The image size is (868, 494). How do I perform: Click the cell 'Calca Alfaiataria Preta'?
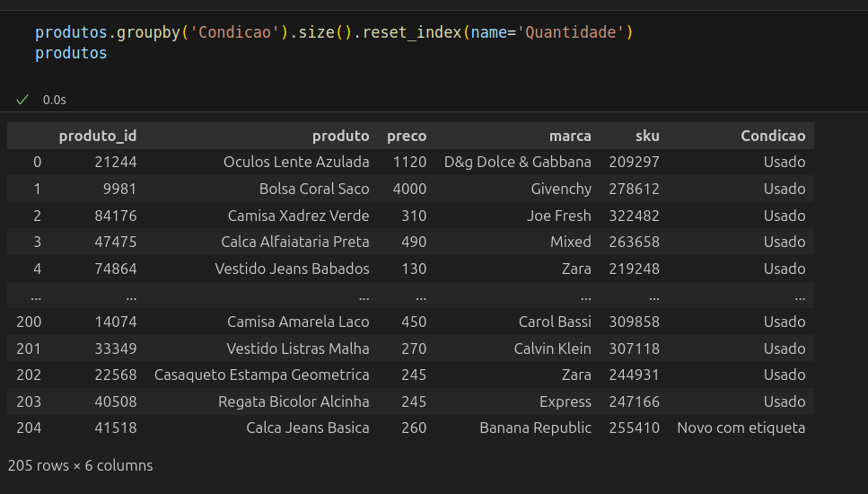[x=295, y=242]
